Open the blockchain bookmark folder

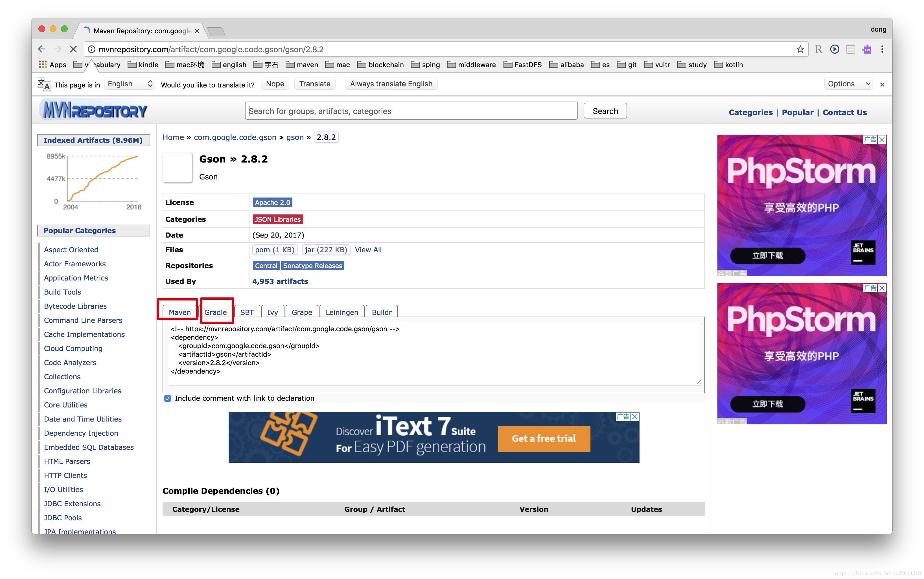pos(380,65)
